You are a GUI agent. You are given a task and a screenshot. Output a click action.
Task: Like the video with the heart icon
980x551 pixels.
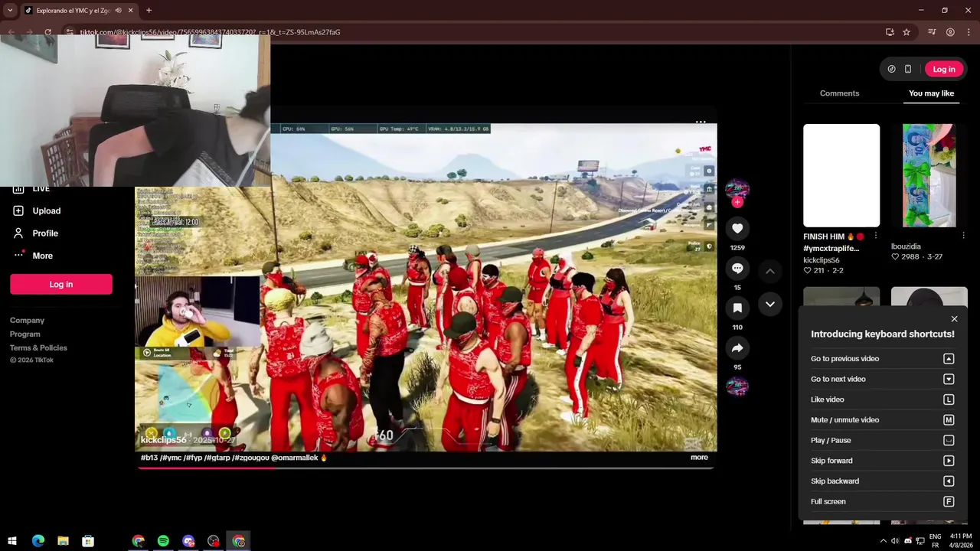(737, 228)
